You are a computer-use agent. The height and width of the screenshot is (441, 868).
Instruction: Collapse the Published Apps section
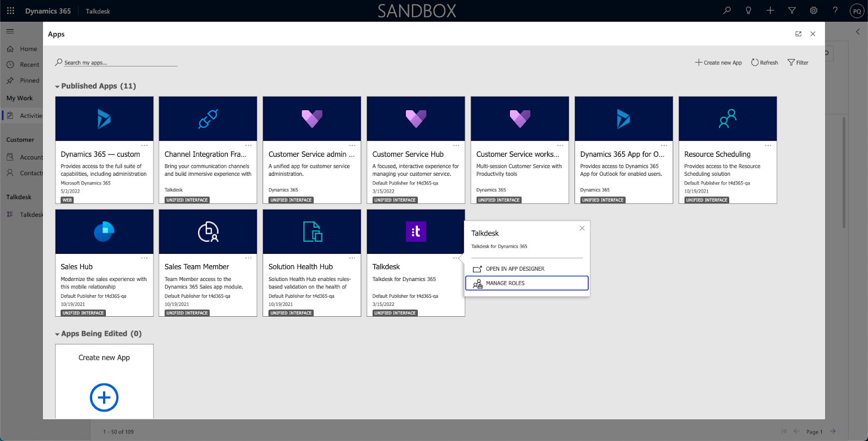[58, 87]
